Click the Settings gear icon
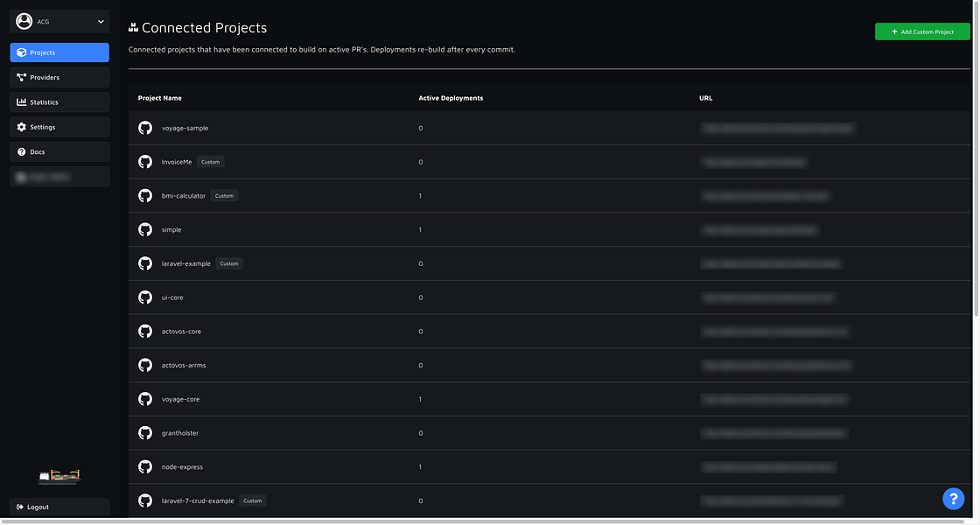The image size is (980, 525). point(22,127)
